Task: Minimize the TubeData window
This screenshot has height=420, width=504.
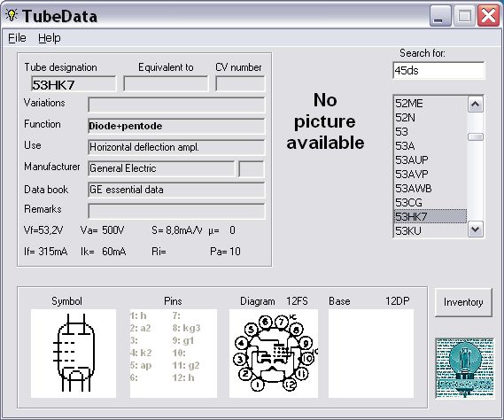Action: pyautogui.click(x=440, y=15)
